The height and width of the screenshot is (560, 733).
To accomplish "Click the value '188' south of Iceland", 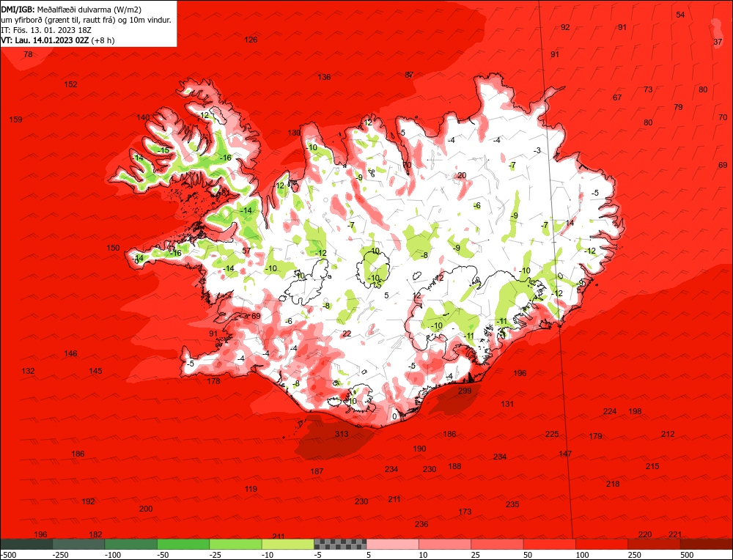I will (454, 466).
